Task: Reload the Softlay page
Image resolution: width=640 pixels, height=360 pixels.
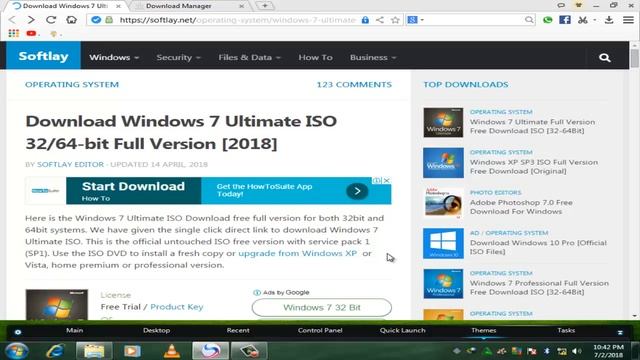Action: tap(51, 20)
